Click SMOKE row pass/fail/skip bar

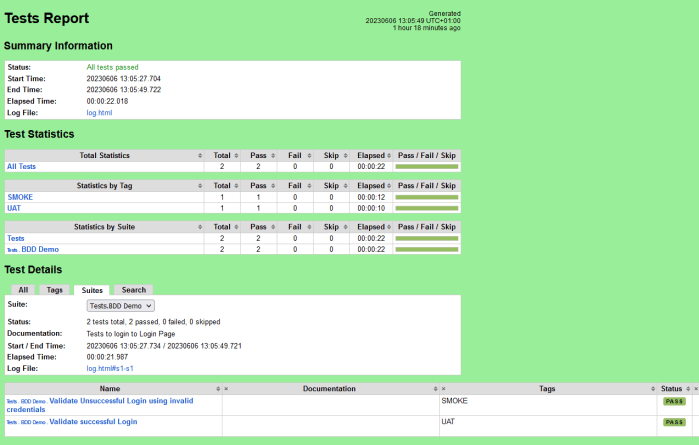427,197
